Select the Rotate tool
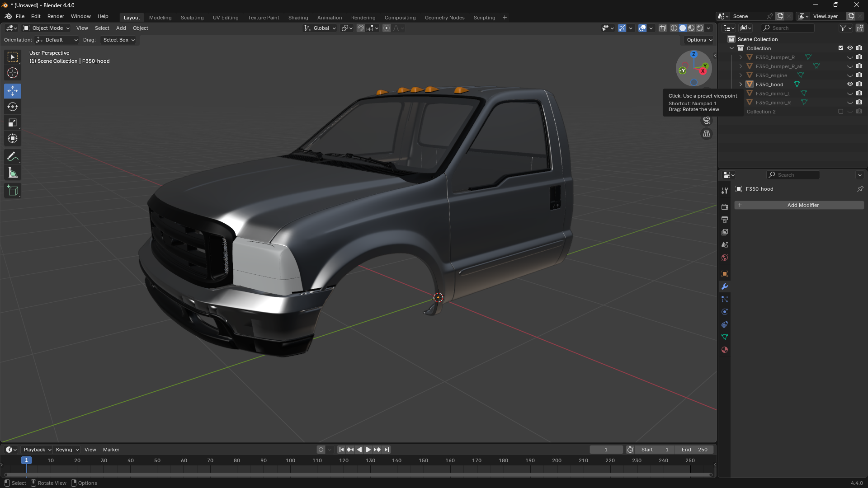Image resolution: width=868 pixels, height=488 pixels. (13, 107)
